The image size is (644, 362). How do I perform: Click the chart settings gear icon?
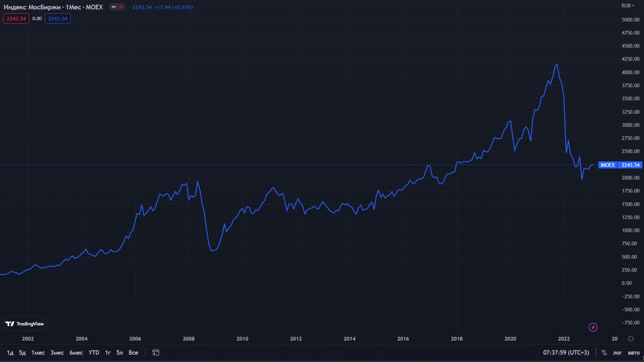pyautogui.click(x=631, y=339)
